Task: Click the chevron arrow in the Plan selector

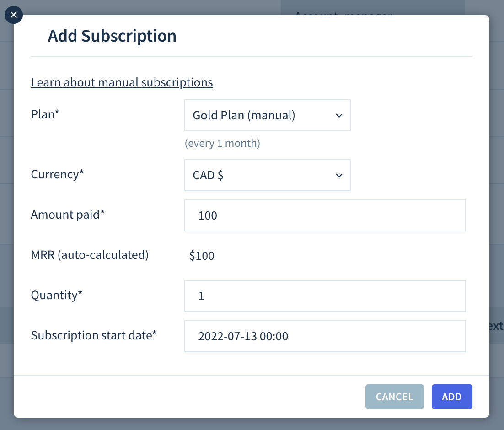Action: (x=339, y=115)
